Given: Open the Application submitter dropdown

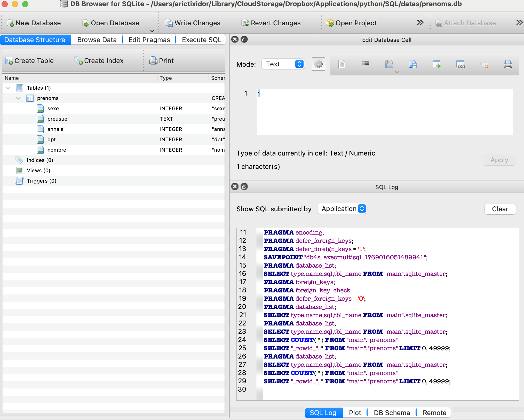Looking at the screenshot, I should click(x=342, y=209).
